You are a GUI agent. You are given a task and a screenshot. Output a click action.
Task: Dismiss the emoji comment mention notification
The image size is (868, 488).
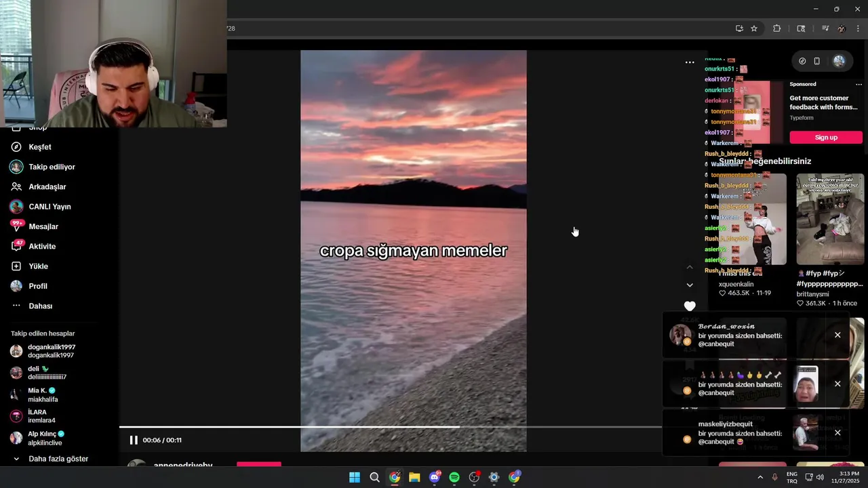[837, 384]
